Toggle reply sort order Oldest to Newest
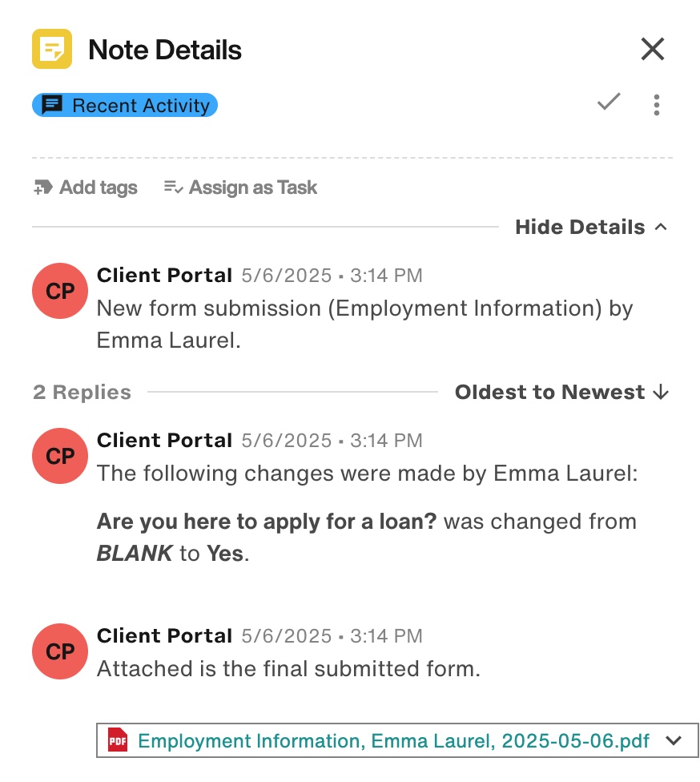Screen dimensions: 700x782 coord(561,392)
